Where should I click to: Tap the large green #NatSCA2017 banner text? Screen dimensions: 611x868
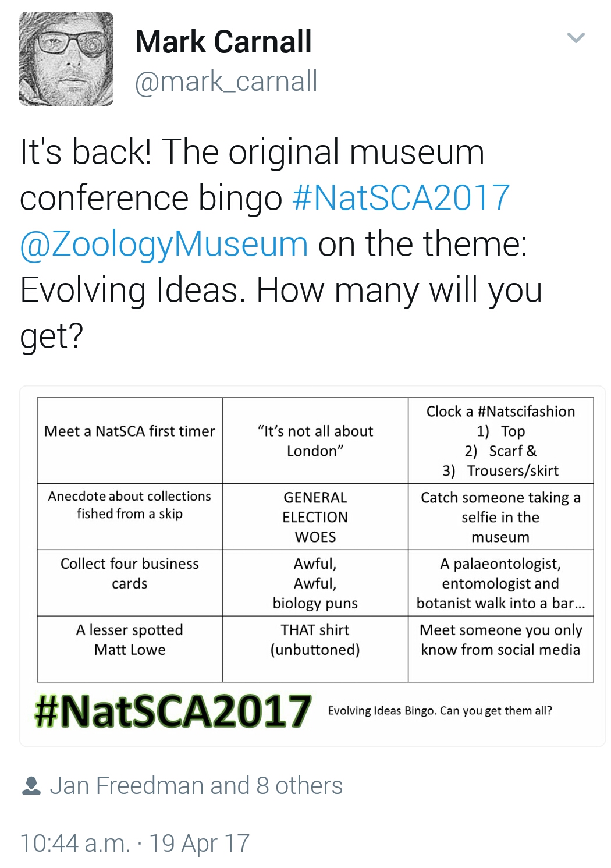[x=173, y=711]
